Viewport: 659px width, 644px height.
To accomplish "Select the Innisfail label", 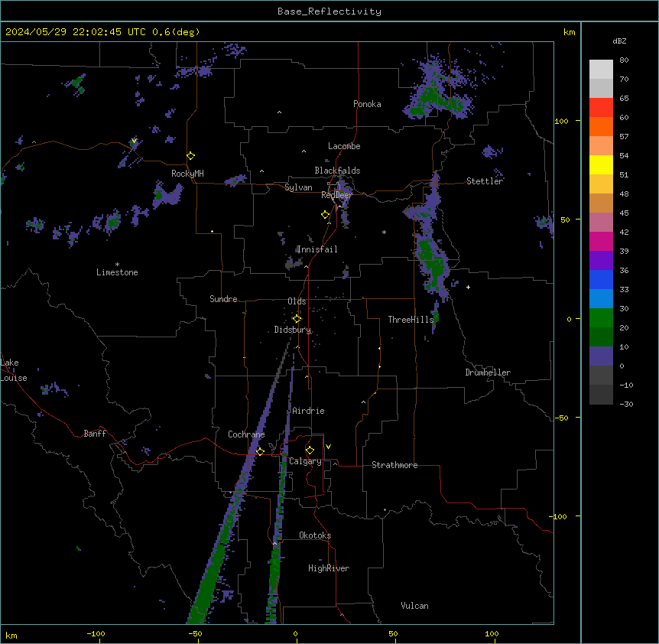I will pyautogui.click(x=317, y=249).
